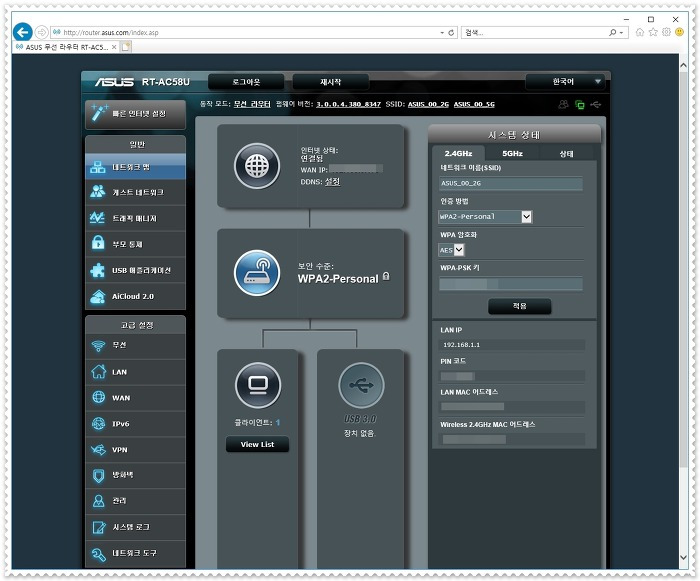Open the Guest Network people icon

tap(98, 192)
